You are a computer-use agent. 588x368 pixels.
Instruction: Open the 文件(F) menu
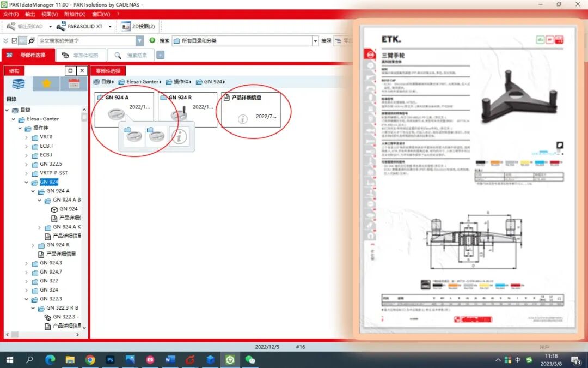11,14
